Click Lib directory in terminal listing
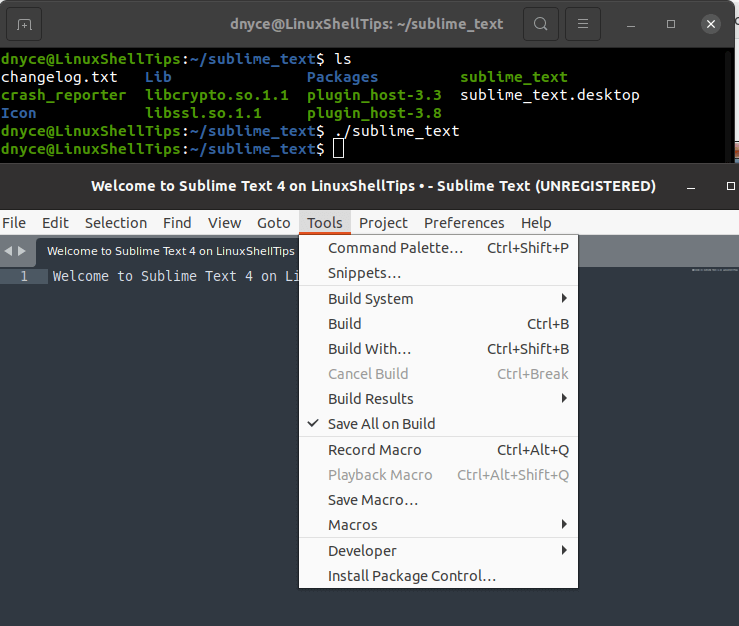 [x=158, y=77]
